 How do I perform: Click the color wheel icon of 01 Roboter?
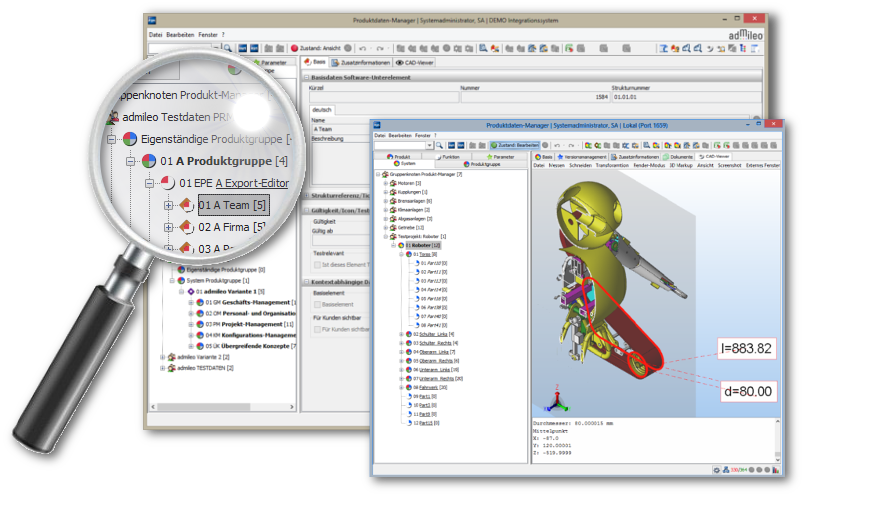click(x=401, y=245)
